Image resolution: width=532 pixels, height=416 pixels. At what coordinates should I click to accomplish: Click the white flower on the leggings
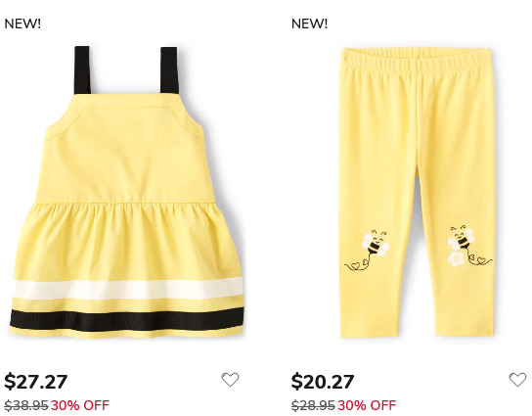pos(456,258)
